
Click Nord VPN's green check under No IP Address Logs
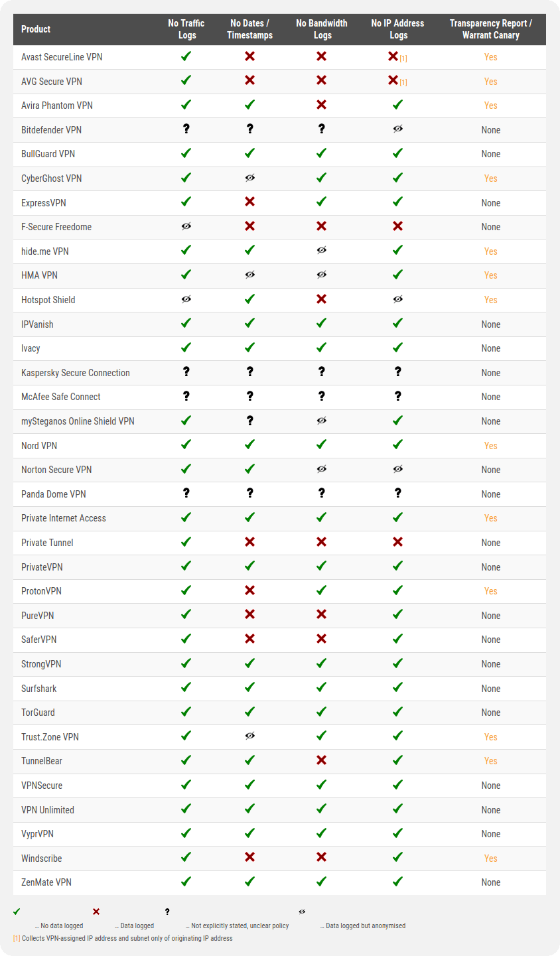[x=397, y=444]
